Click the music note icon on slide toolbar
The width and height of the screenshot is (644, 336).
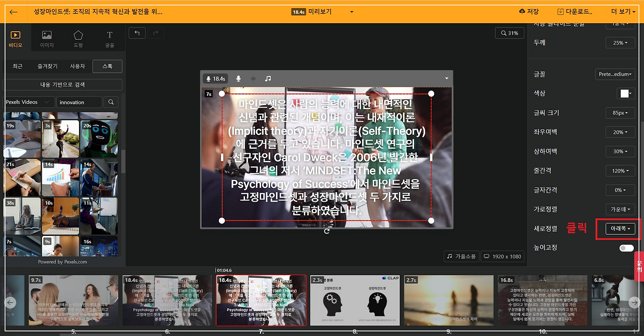[268, 78]
